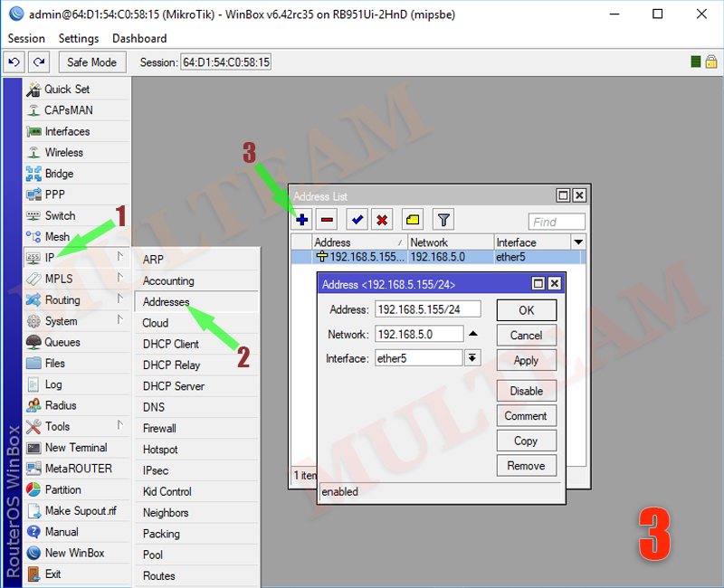Open Wireless from the left sidebar
The height and width of the screenshot is (588, 724).
click(x=63, y=153)
